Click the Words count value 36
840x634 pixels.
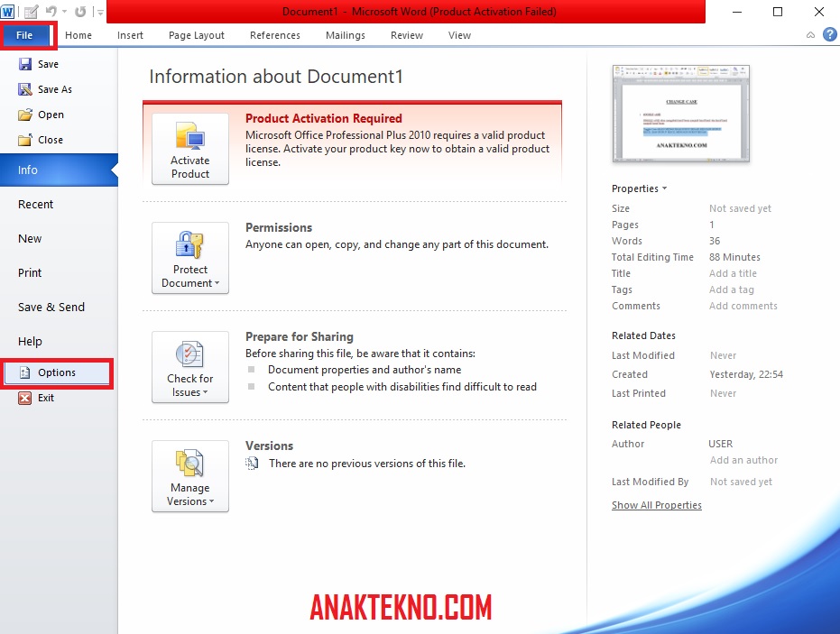715,241
